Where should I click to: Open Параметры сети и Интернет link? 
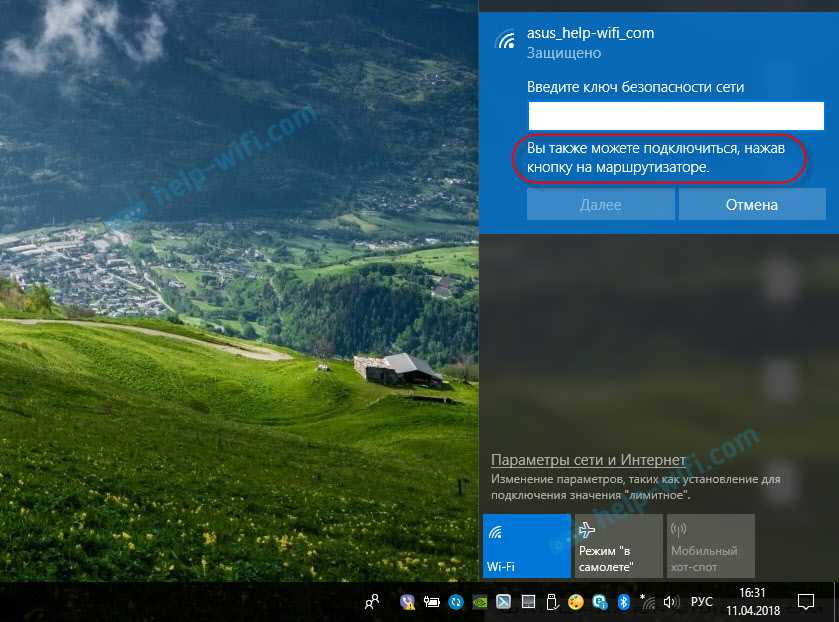(588, 460)
